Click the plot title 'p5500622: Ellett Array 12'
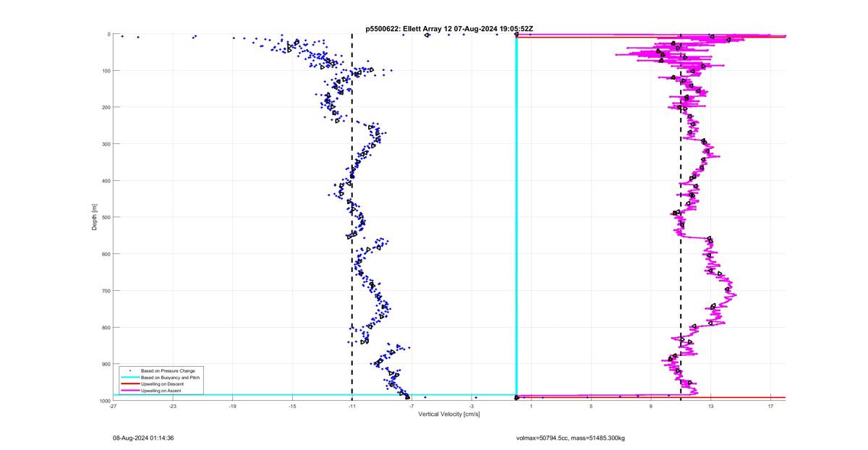The height and width of the screenshot is (450, 868). [410, 28]
